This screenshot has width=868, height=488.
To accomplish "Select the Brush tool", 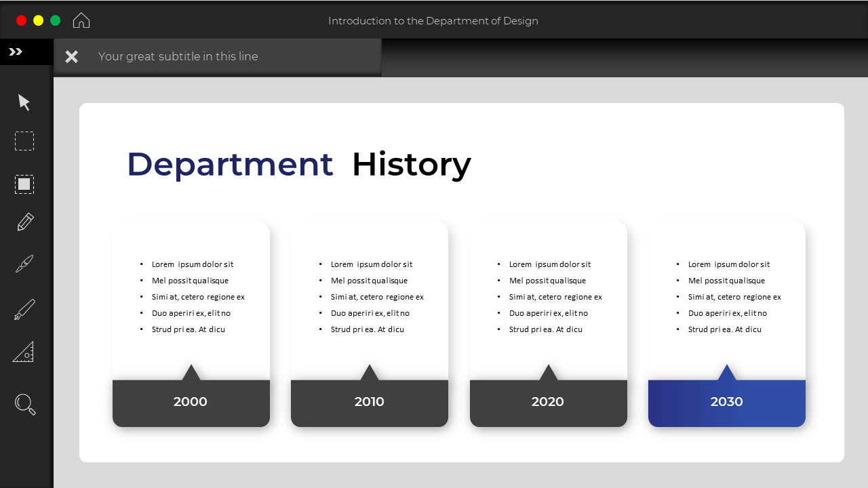I will [24, 264].
